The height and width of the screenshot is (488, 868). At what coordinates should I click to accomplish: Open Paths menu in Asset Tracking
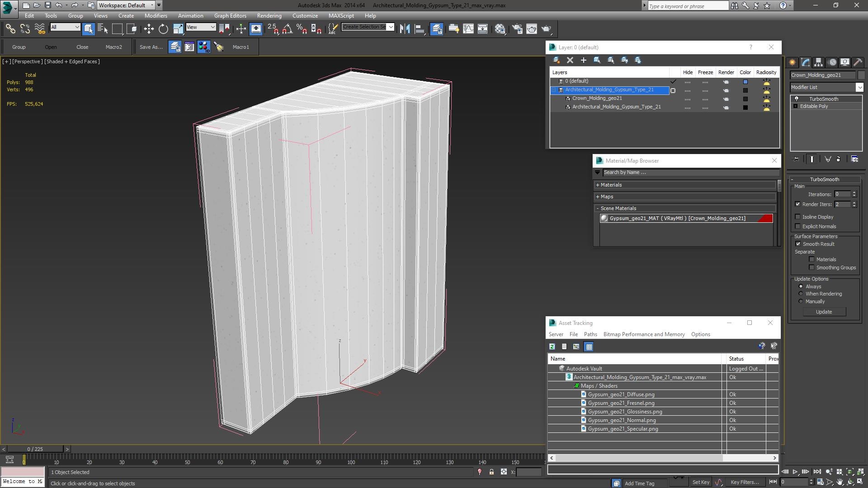590,334
